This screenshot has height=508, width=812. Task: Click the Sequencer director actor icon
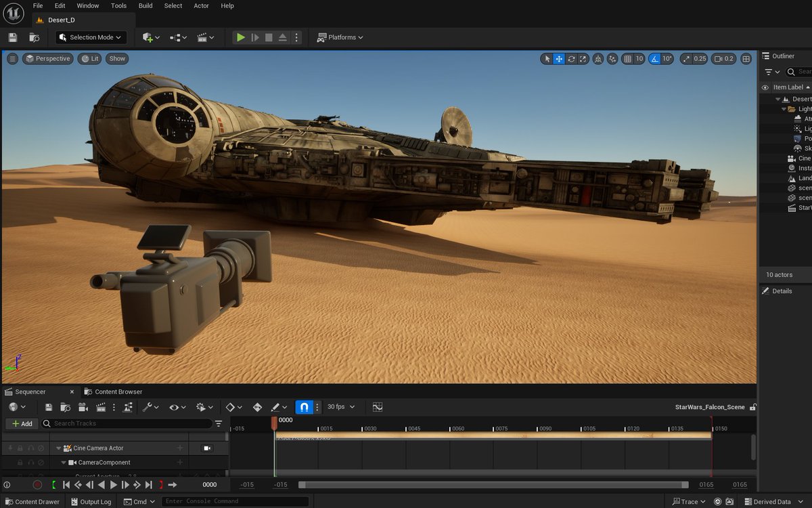point(128,407)
